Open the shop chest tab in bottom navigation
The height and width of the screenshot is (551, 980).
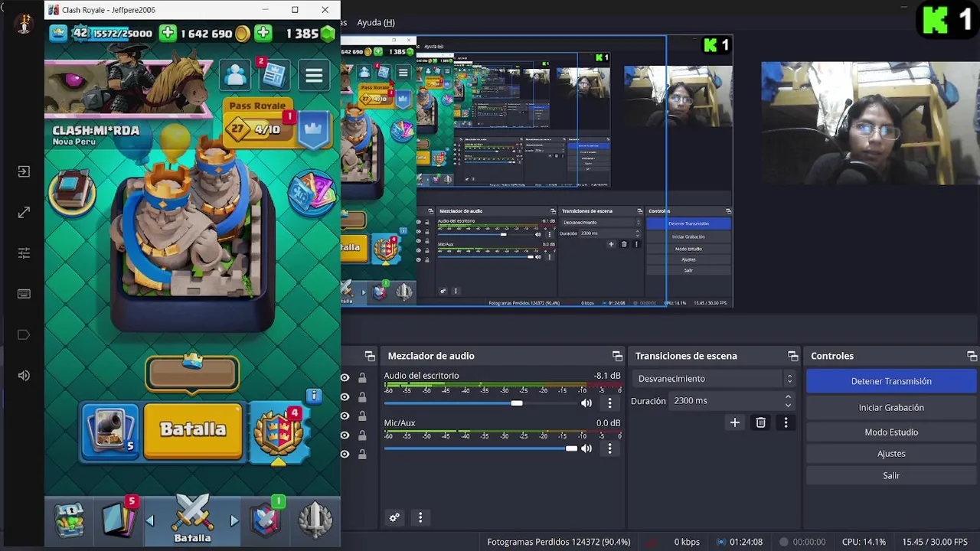pyautogui.click(x=70, y=520)
